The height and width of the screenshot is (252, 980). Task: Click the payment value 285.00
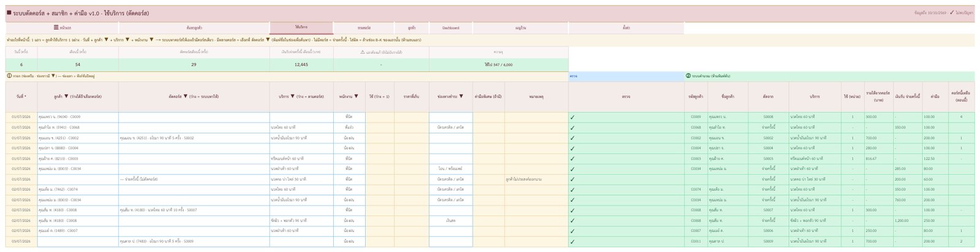[x=900, y=169]
